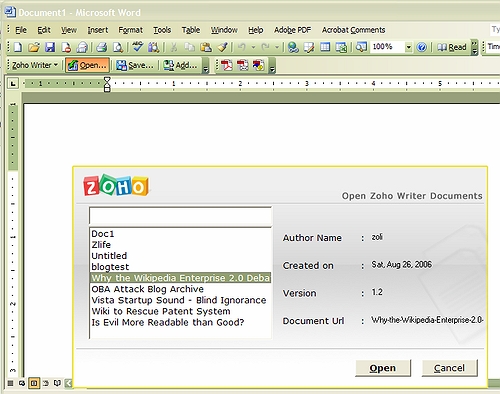The width and height of the screenshot is (500, 394).
Task: Convert to PDF and send for review
Action: click(x=259, y=65)
